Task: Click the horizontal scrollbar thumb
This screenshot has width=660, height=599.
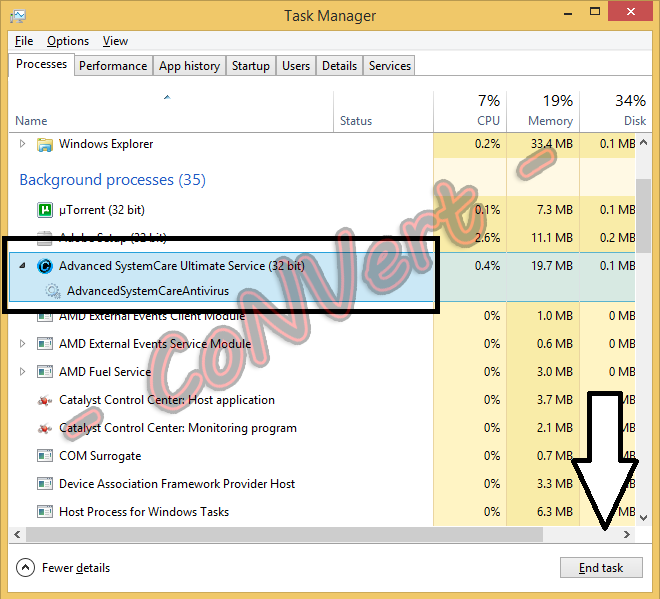Action: coord(284,535)
